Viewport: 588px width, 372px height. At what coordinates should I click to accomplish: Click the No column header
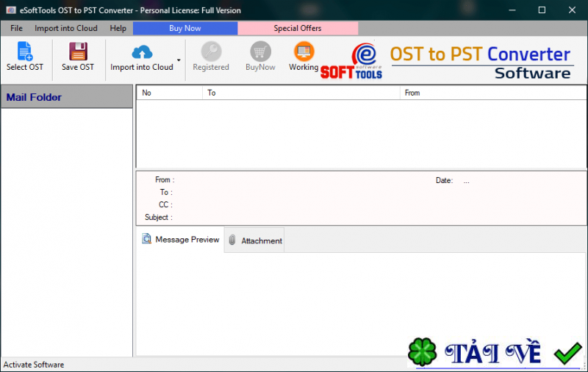(170, 93)
